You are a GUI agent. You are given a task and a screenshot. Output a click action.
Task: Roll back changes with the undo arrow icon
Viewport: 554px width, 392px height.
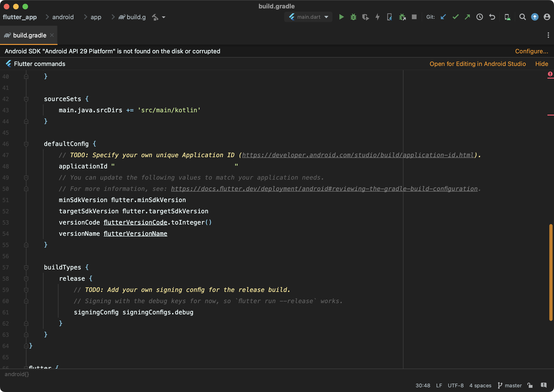pyautogui.click(x=492, y=17)
